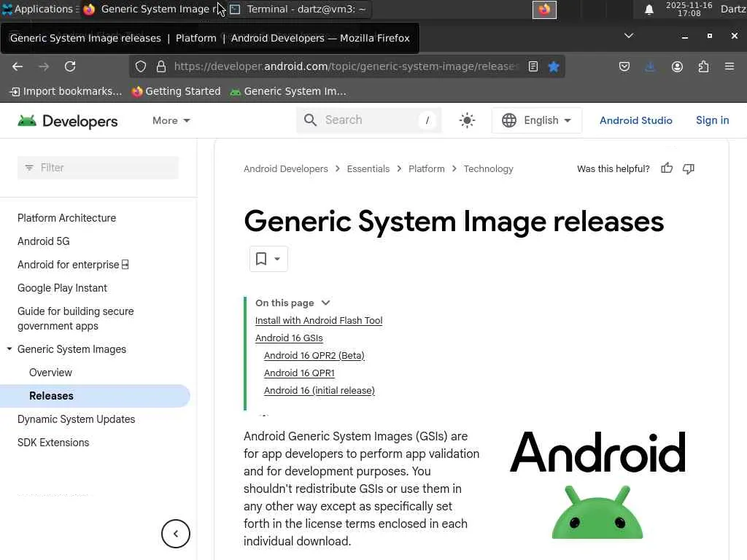This screenshot has width=747, height=560.
Task: Toggle the light/dark theme sun icon
Action: point(467,120)
